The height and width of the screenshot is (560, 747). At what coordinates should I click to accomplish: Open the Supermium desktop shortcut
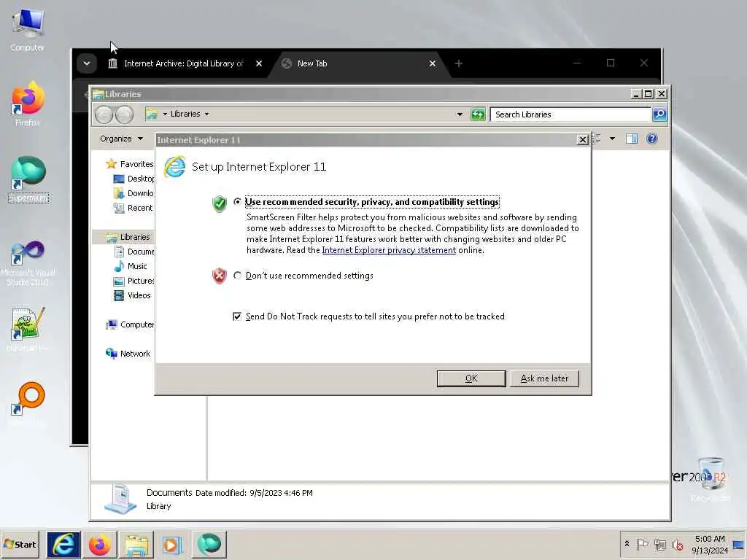(28, 179)
